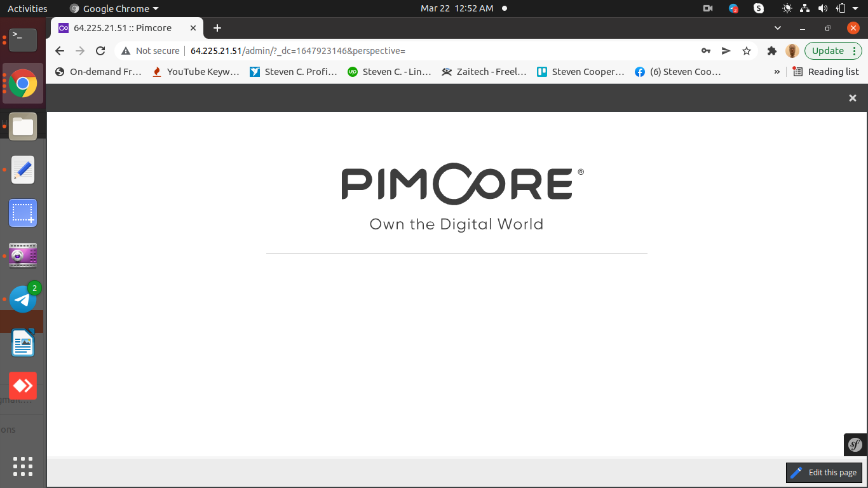This screenshot has width=868, height=488.
Task: Share this page via send icon
Action: point(726,51)
